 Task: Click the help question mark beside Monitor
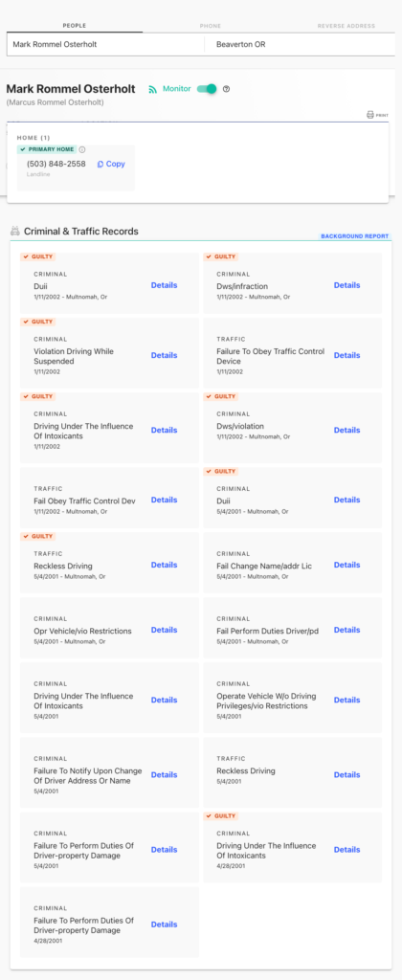pos(226,89)
